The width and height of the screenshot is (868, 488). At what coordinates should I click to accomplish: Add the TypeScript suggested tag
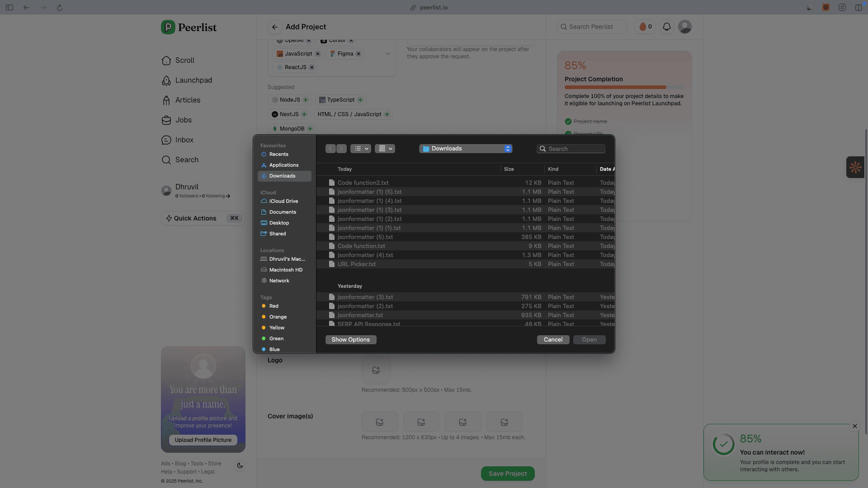click(x=360, y=100)
